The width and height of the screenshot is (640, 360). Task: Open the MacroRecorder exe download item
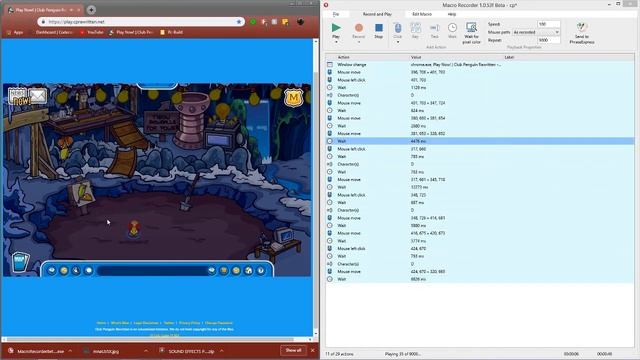click(x=37, y=351)
